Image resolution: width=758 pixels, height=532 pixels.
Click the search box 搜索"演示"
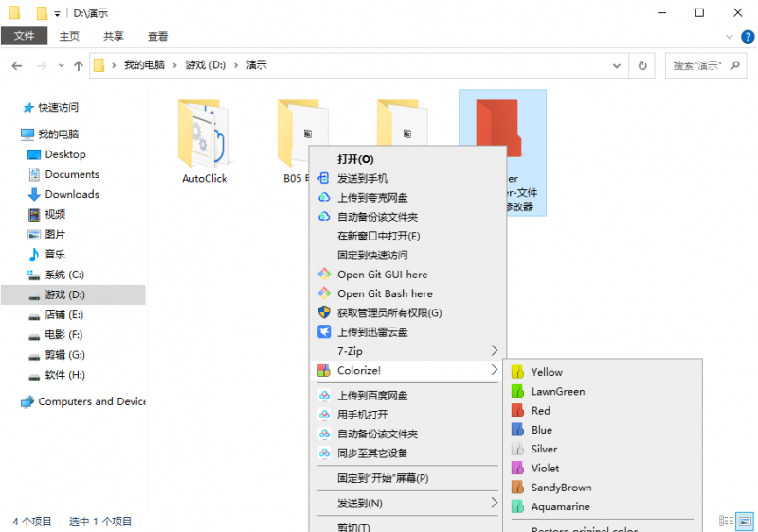coord(697,65)
